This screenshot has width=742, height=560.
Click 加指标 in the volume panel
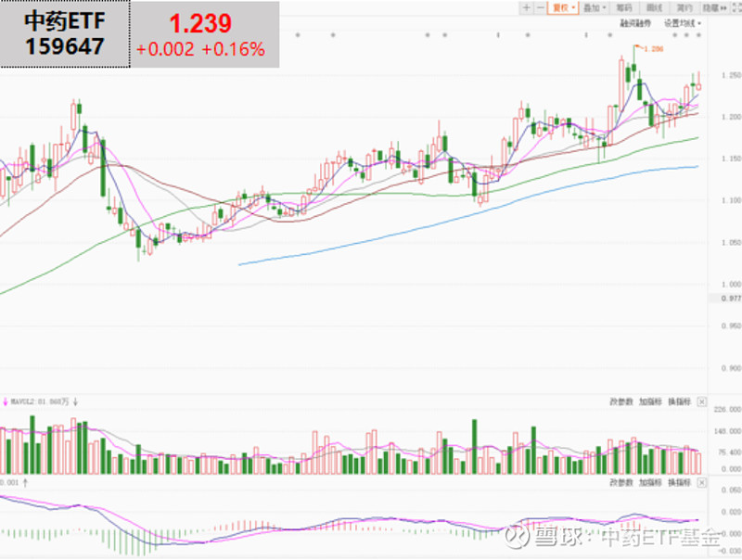(x=650, y=401)
